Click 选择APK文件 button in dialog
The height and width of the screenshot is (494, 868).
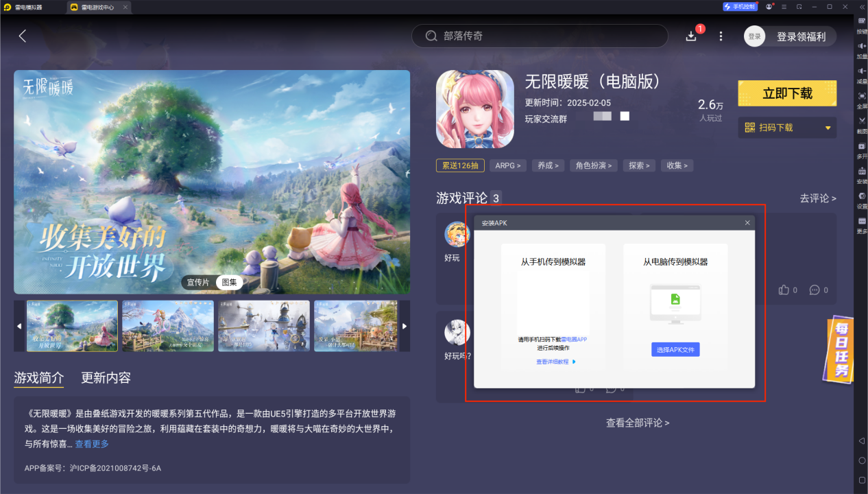675,350
